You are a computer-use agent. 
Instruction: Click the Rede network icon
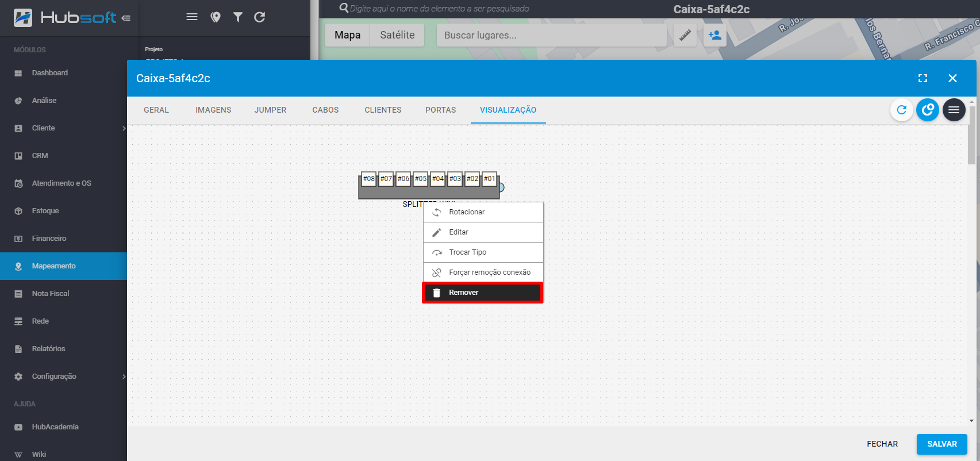[18, 321]
